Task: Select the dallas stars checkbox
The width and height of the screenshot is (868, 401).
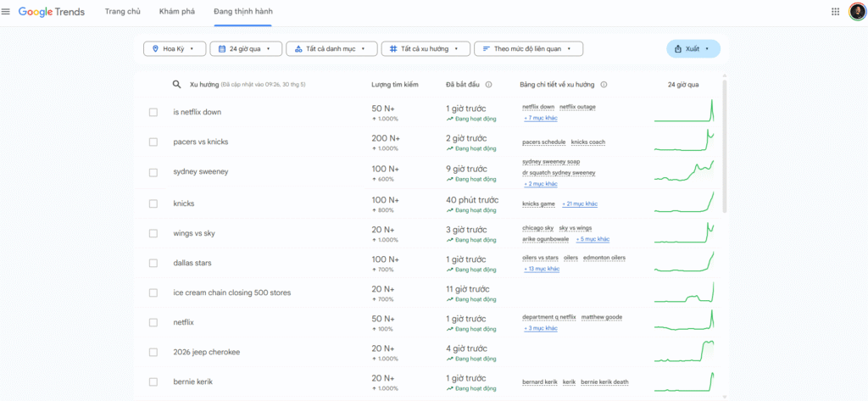Action: point(153,264)
